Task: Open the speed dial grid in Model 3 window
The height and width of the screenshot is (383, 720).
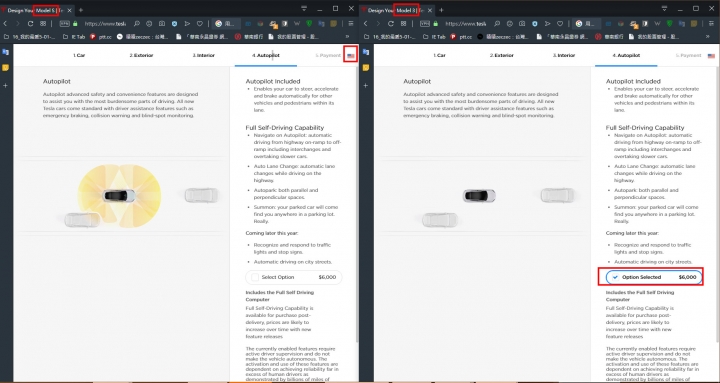Action: coord(403,23)
